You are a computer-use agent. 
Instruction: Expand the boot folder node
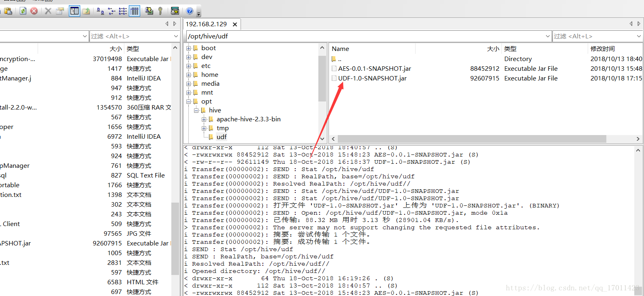click(189, 48)
